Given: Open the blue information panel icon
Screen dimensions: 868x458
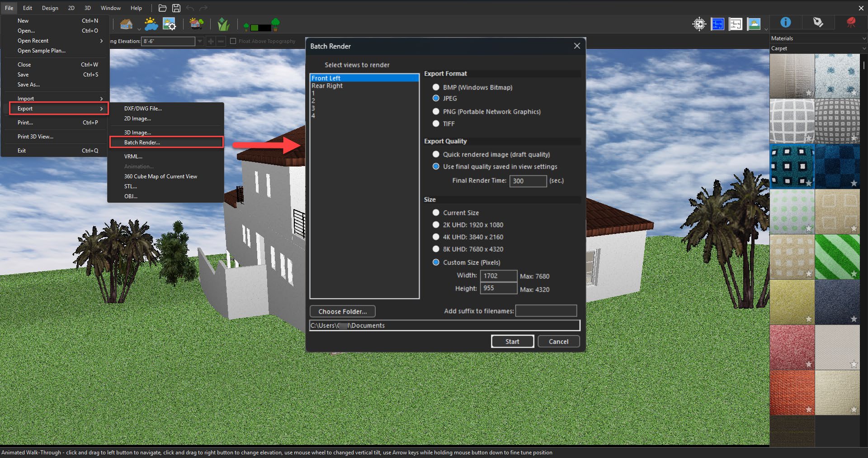Looking at the screenshot, I should (x=786, y=22).
